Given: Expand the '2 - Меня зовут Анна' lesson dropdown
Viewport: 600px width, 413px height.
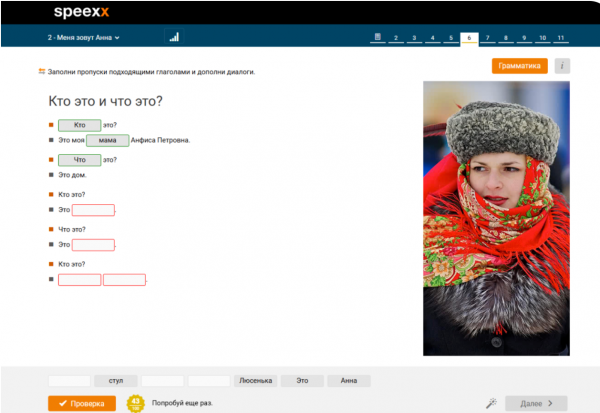Looking at the screenshot, I should click(83, 38).
